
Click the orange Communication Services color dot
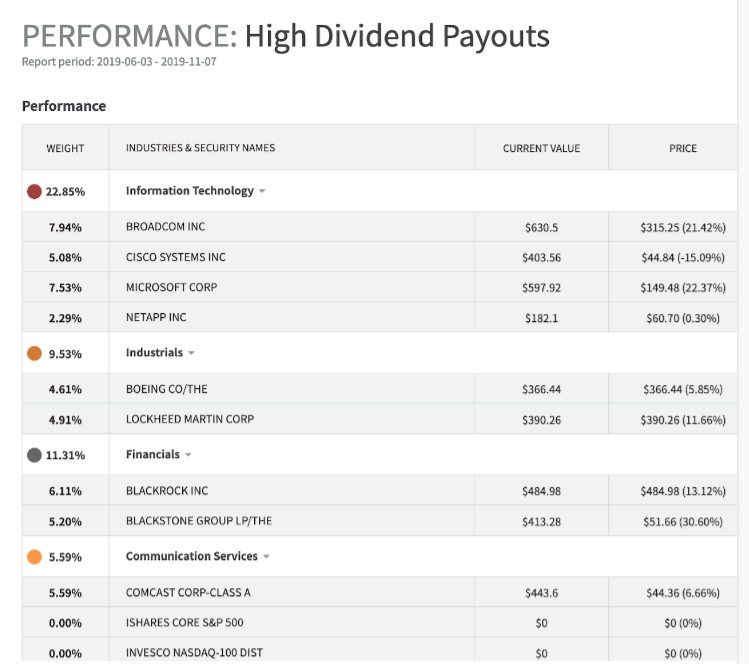[x=34, y=557]
